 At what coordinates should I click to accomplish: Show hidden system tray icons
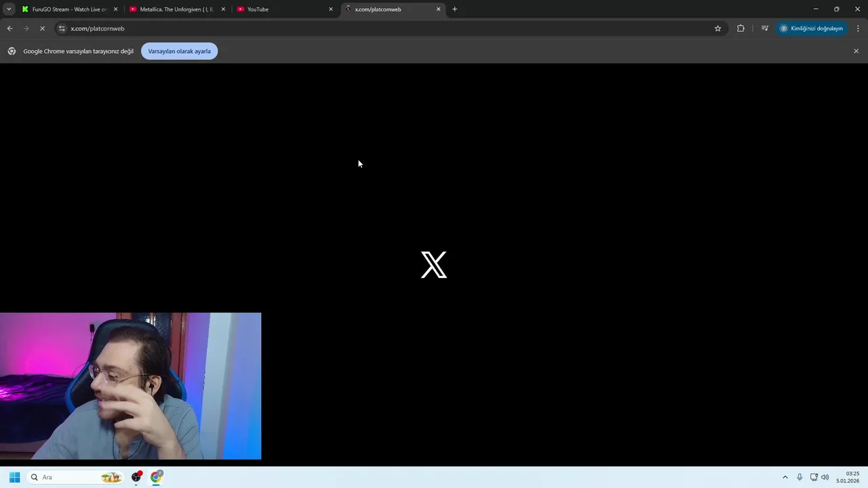pos(785,477)
